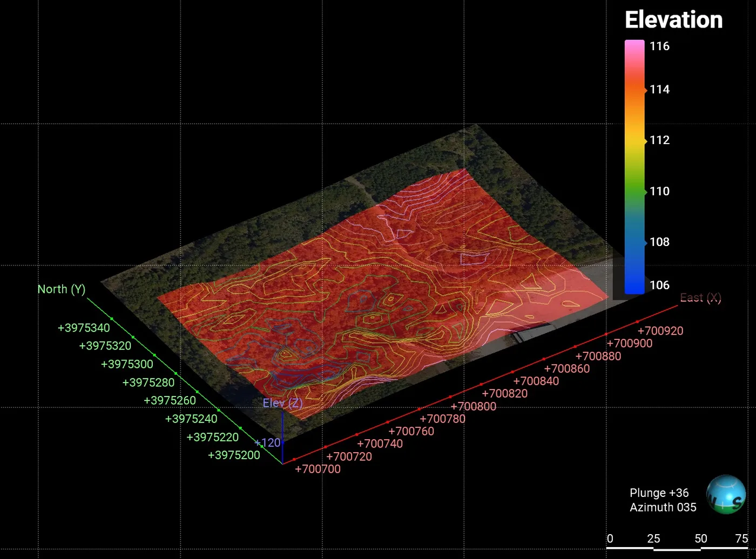This screenshot has width=756, height=559.
Task: Click the scale bar 50 label
Action: pos(701,538)
